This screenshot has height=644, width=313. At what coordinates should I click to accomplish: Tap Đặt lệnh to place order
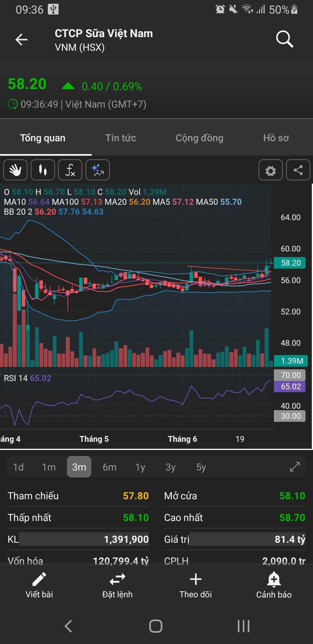click(117, 585)
